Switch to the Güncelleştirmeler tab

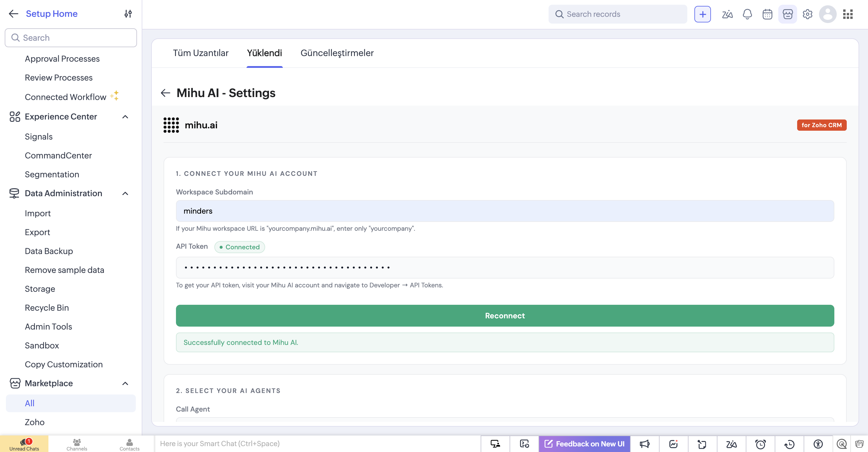click(337, 53)
